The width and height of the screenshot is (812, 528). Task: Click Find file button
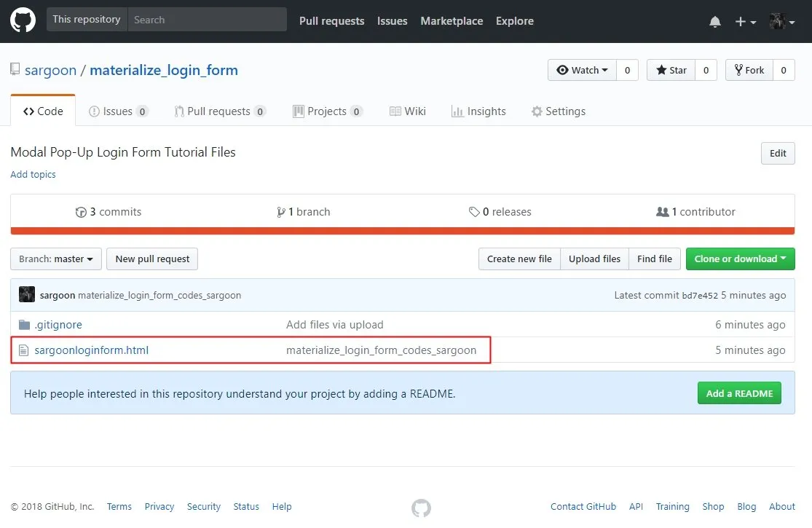[655, 259]
